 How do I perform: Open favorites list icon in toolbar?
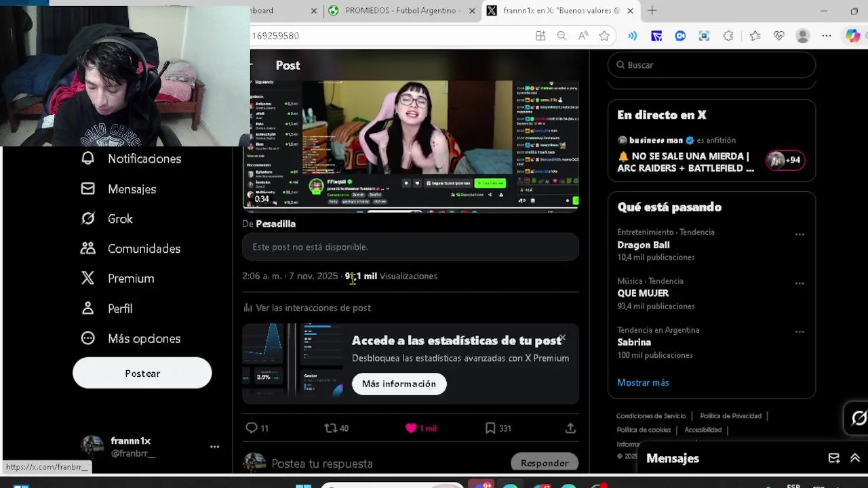point(755,36)
